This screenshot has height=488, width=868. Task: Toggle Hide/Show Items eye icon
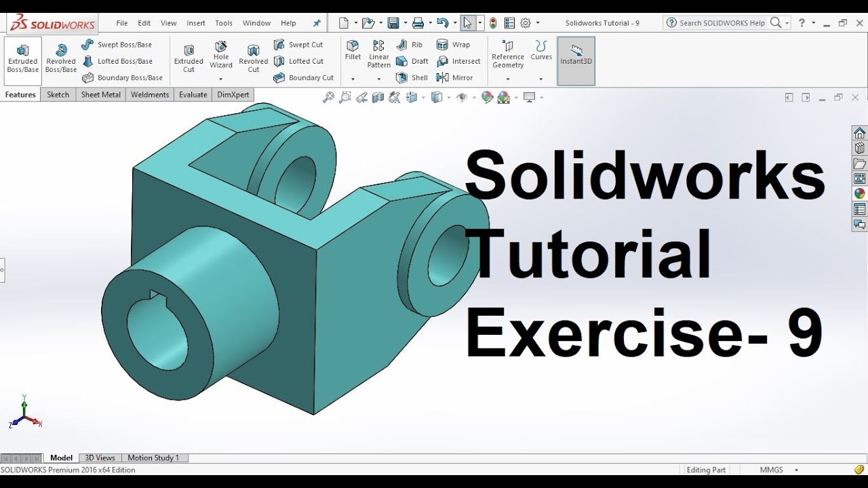462,98
